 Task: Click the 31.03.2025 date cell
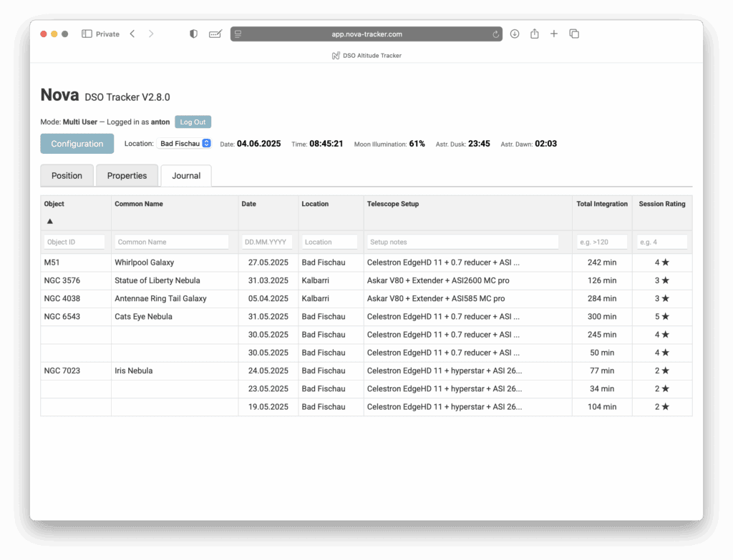pyautogui.click(x=268, y=280)
